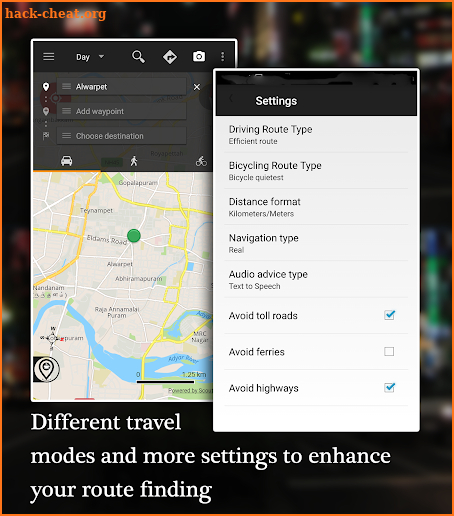Switch to walking travel mode
This screenshot has height=516, width=454.
[x=134, y=161]
